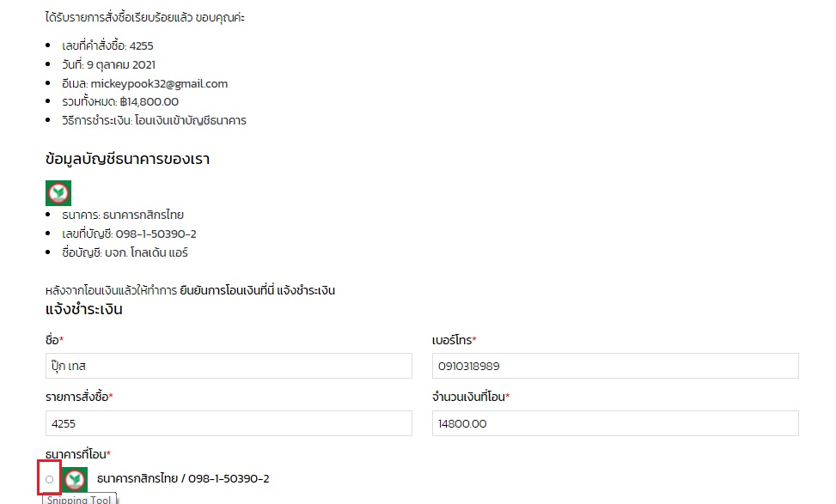This screenshot has height=504, width=836.
Task: Click the ธนาคารกสิกรไทย / 098-1-50390-2 radio label
Action: (x=183, y=478)
